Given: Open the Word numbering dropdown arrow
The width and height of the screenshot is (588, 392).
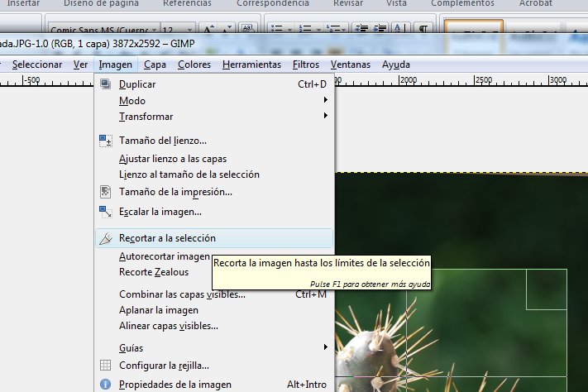Looking at the screenshot, I should [x=318, y=30].
